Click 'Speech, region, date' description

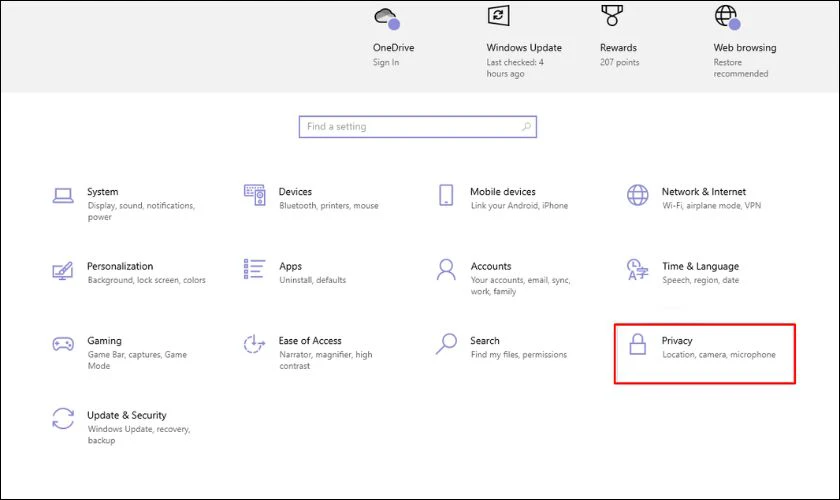coord(701,280)
